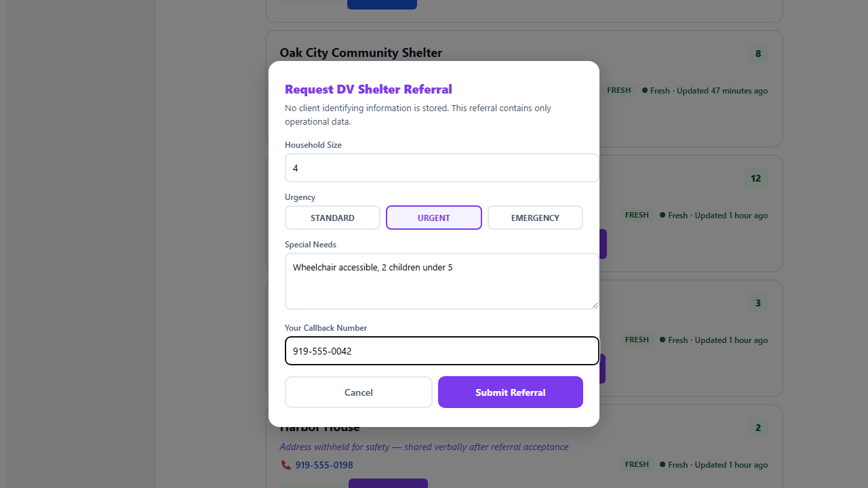Select the URGENT urgency option
The width and height of the screenshot is (868, 488).
[433, 218]
